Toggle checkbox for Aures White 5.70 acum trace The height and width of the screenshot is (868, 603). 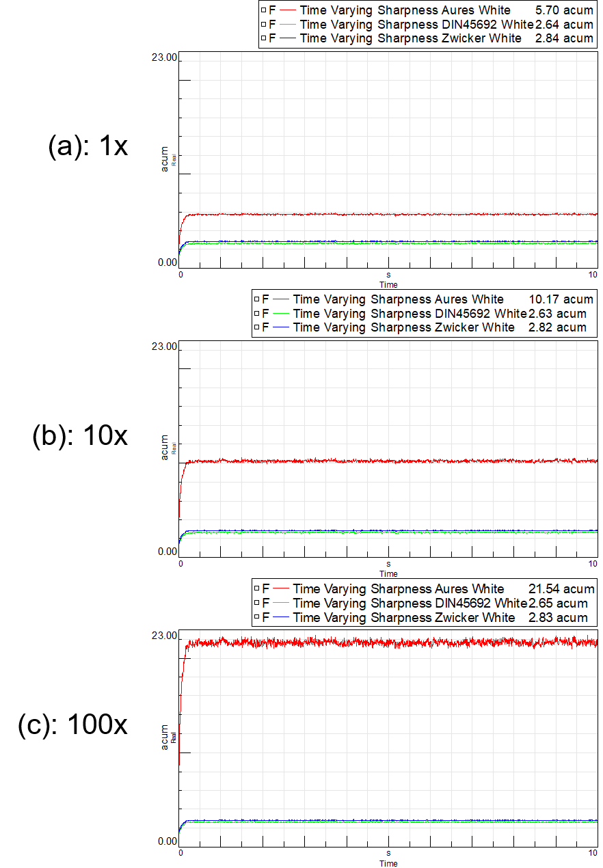263,10
